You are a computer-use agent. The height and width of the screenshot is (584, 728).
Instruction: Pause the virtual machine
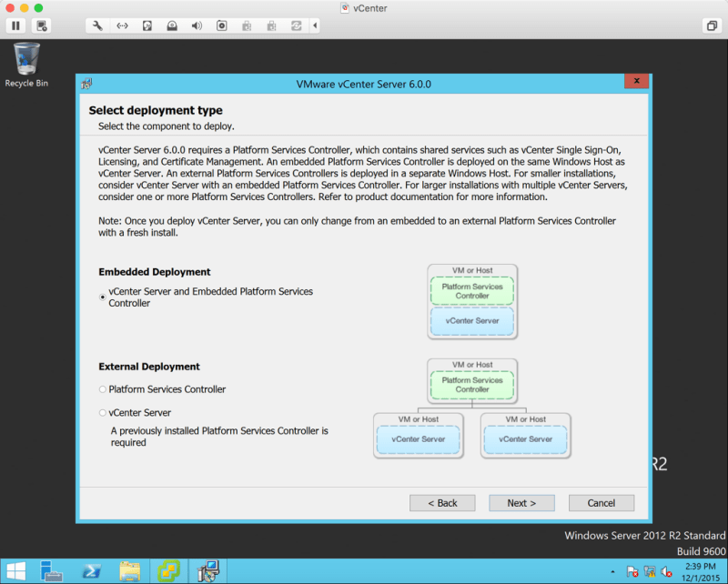[x=15, y=25]
